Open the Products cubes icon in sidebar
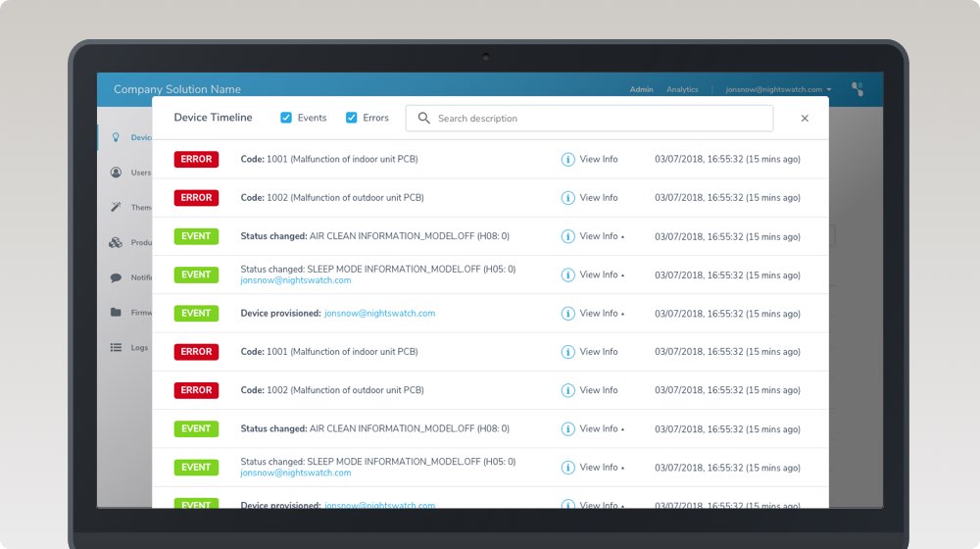 pyautogui.click(x=116, y=242)
